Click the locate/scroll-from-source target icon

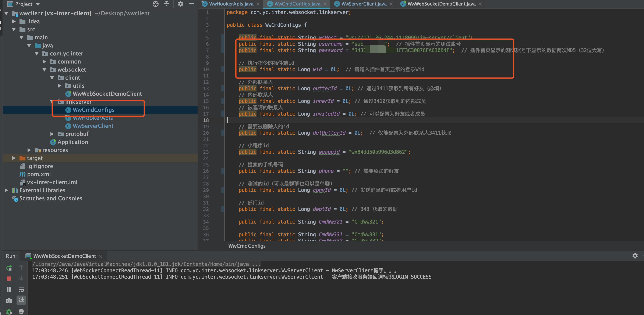click(156, 4)
